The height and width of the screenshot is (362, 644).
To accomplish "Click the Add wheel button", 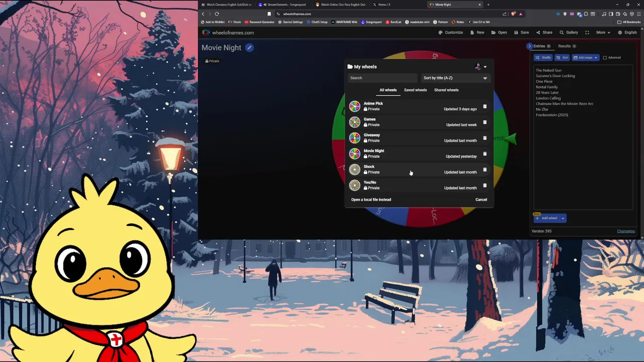I will [x=547, y=218].
